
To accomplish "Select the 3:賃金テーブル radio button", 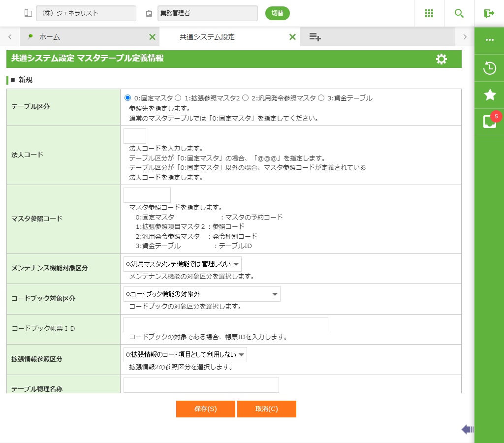I will pyautogui.click(x=321, y=98).
